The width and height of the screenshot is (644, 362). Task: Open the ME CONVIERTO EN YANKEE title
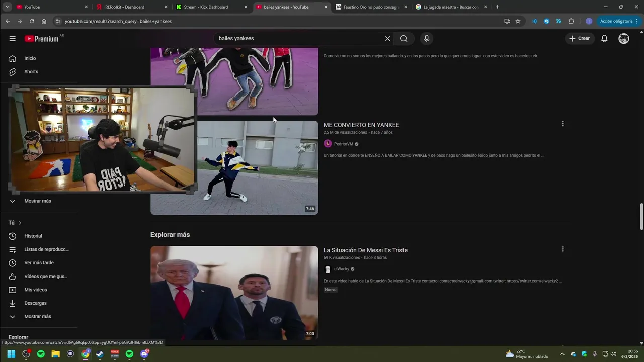[x=361, y=125]
